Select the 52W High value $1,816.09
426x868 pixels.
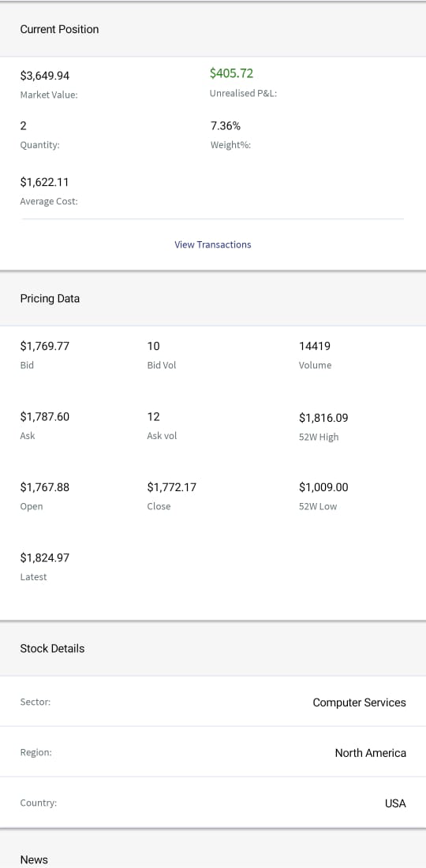tap(323, 418)
